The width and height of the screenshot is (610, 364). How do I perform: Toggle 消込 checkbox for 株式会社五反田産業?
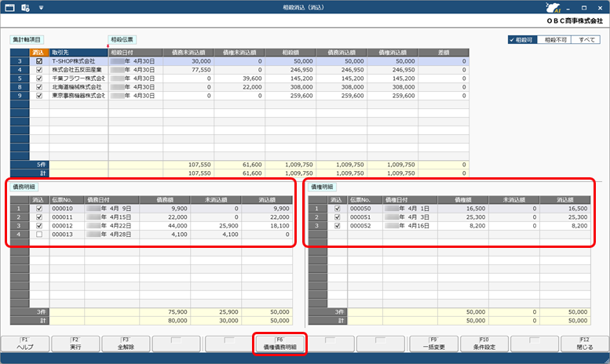(x=39, y=70)
